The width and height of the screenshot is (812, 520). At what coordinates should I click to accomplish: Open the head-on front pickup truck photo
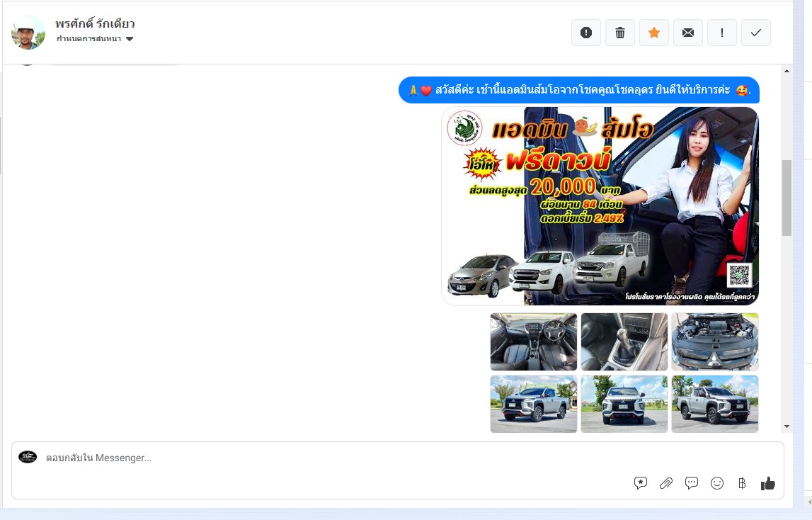point(624,404)
